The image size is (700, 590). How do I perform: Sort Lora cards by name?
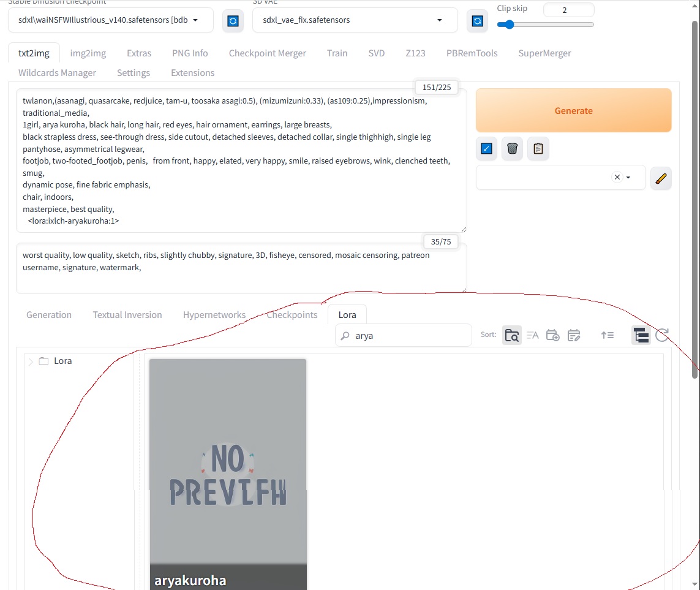pyautogui.click(x=532, y=335)
